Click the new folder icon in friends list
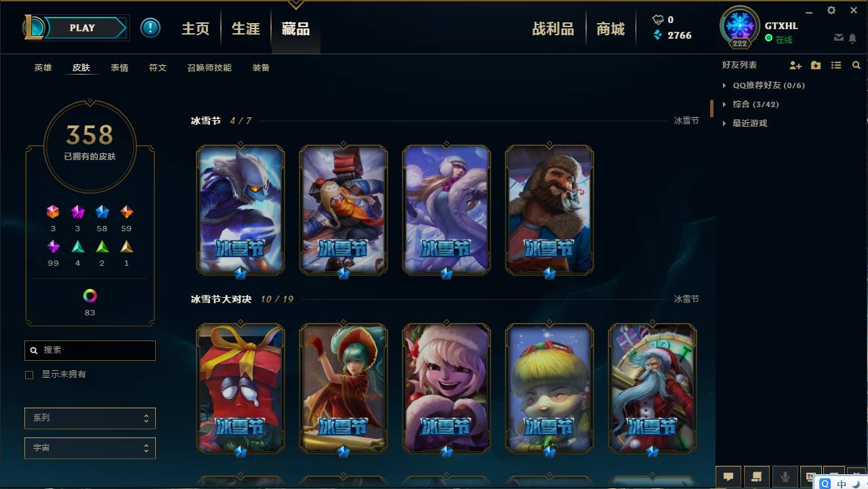868x489 pixels. coord(816,65)
